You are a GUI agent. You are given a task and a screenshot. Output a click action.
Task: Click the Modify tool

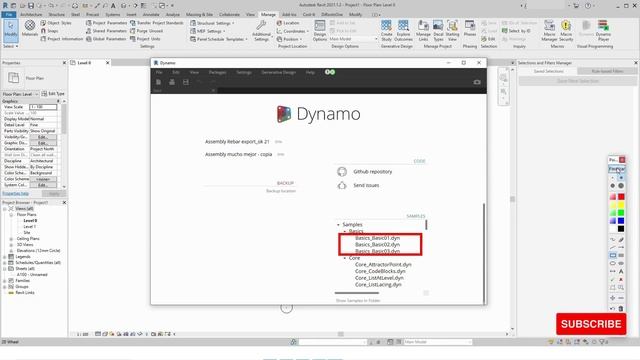[11, 30]
